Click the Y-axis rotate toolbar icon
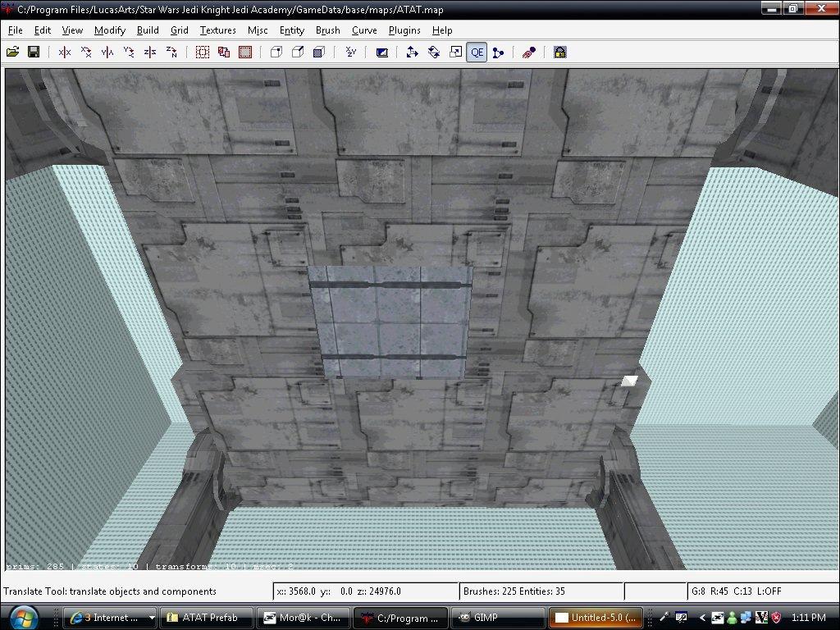Image resolution: width=840 pixels, height=630 pixels. (129, 52)
